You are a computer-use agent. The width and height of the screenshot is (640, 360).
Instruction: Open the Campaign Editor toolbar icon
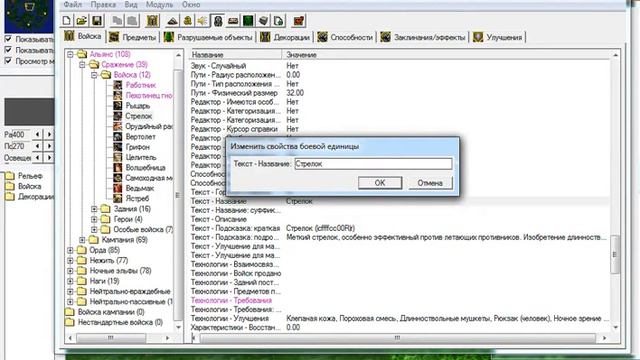tap(233, 20)
